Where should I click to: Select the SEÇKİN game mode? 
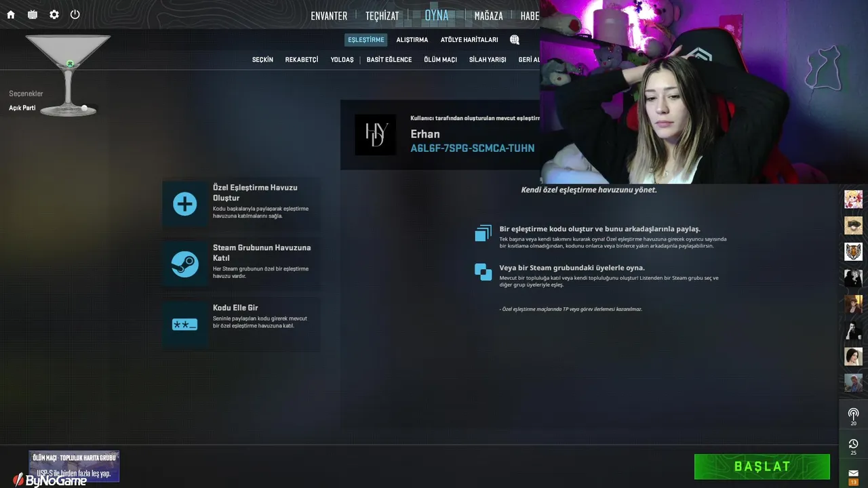tap(262, 60)
